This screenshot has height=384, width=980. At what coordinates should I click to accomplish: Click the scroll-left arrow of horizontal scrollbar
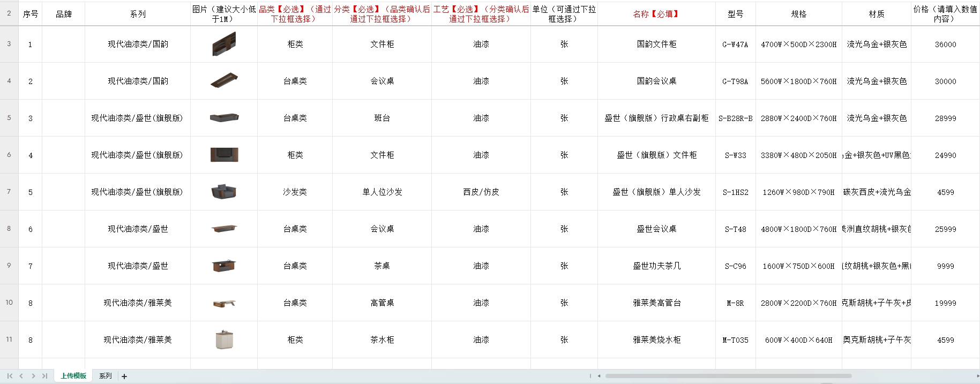599,376
